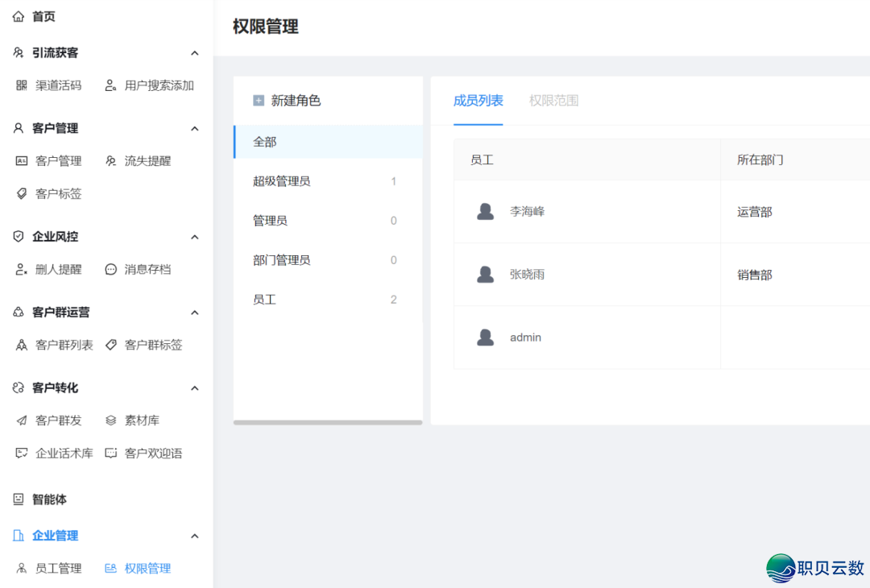Click the 员工管理 staff icon

point(21,568)
